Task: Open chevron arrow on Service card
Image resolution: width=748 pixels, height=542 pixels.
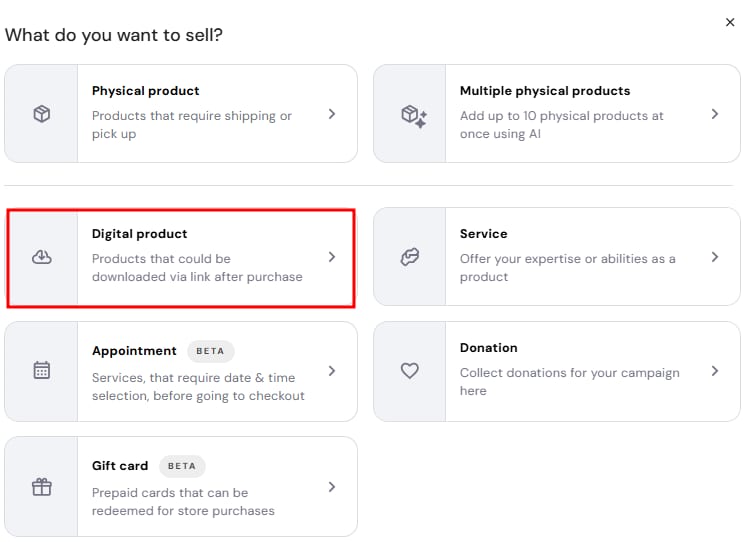Action: point(715,257)
